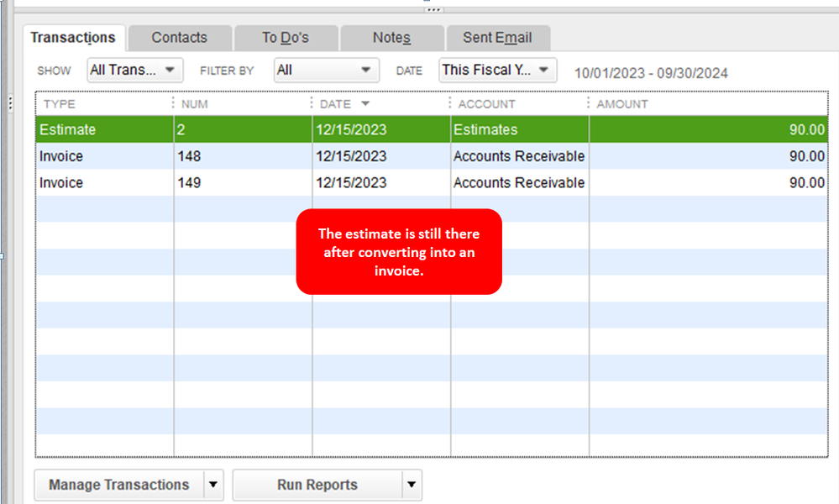The width and height of the screenshot is (839, 504).
Task: Click the Run Reports button
Action: click(x=317, y=485)
